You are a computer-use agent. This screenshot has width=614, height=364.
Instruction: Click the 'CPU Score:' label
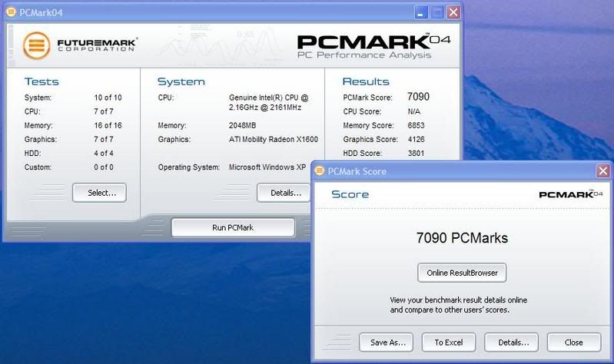pyautogui.click(x=362, y=111)
